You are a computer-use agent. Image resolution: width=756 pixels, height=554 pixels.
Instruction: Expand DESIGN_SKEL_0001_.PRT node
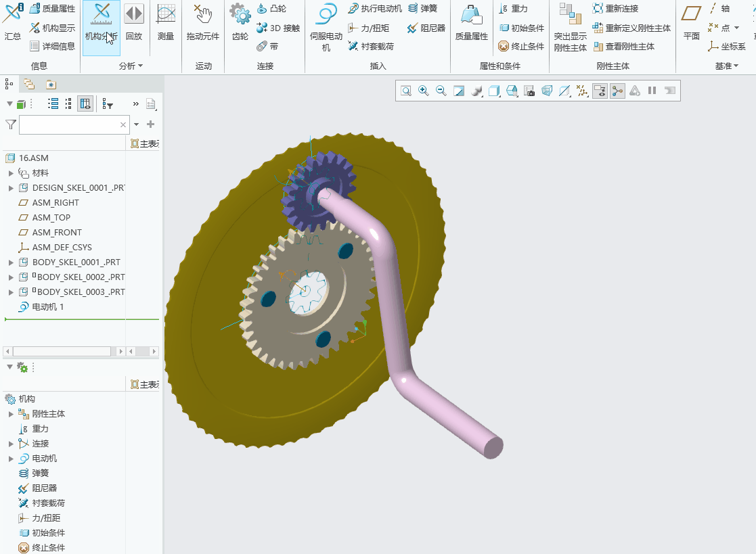click(11, 188)
